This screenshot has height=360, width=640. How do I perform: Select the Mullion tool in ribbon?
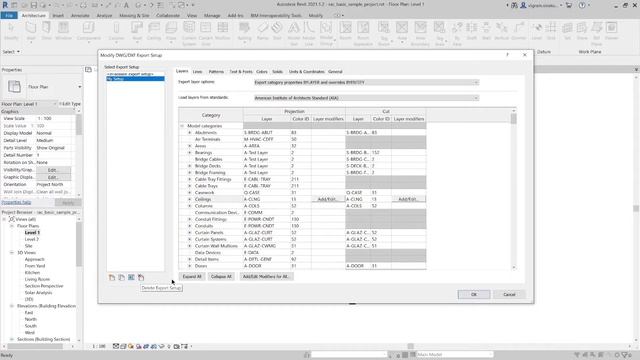coord(222,31)
